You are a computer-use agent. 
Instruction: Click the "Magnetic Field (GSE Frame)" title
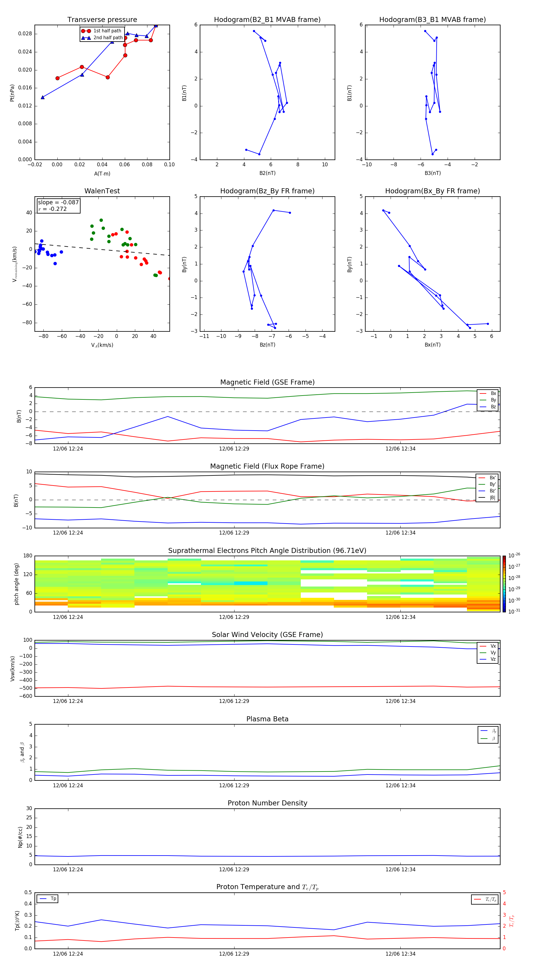(267, 382)
